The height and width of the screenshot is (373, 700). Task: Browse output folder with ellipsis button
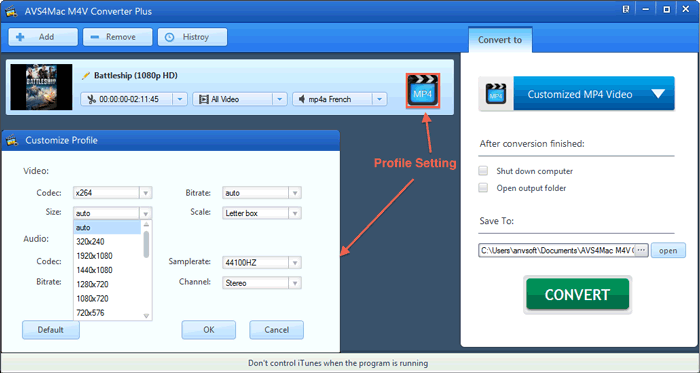coord(642,250)
